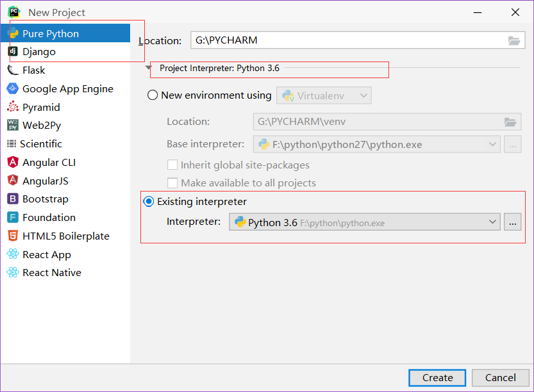Click the Web2Py icon
Screen dimensions: 534x392
coord(13,126)
